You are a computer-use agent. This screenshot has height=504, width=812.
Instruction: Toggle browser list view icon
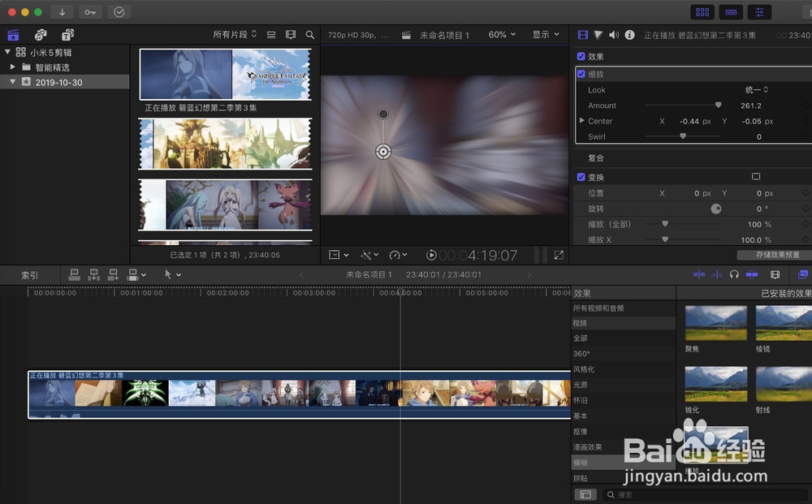tap(271, 35)
